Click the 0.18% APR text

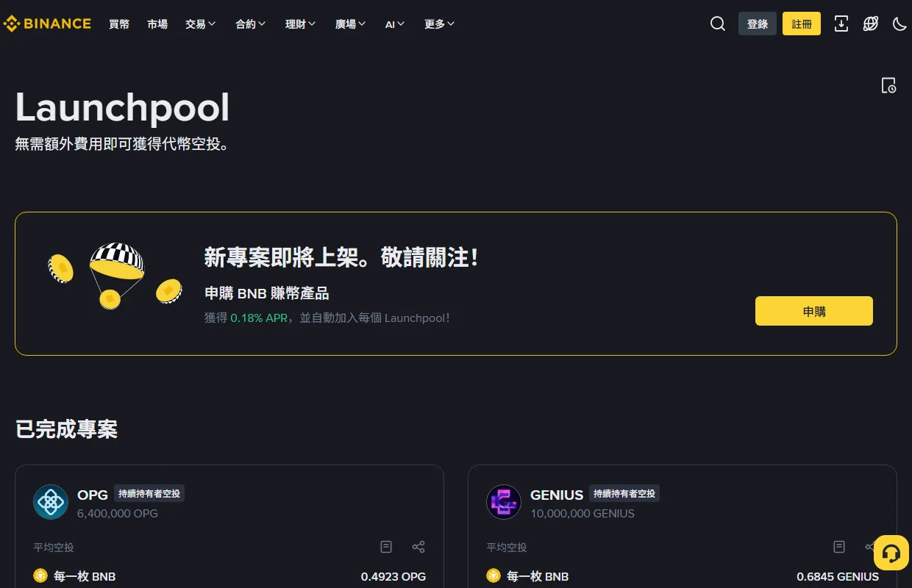259,318
